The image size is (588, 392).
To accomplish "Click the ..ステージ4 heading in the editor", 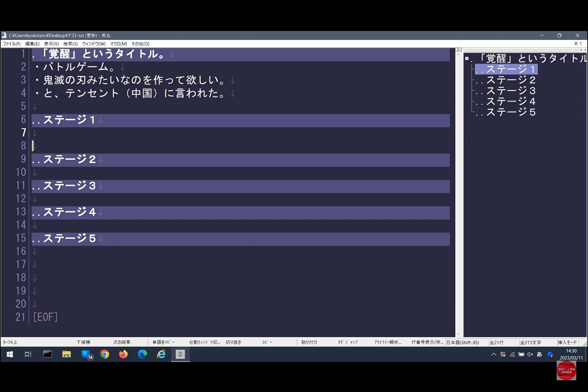I will 241,213.
